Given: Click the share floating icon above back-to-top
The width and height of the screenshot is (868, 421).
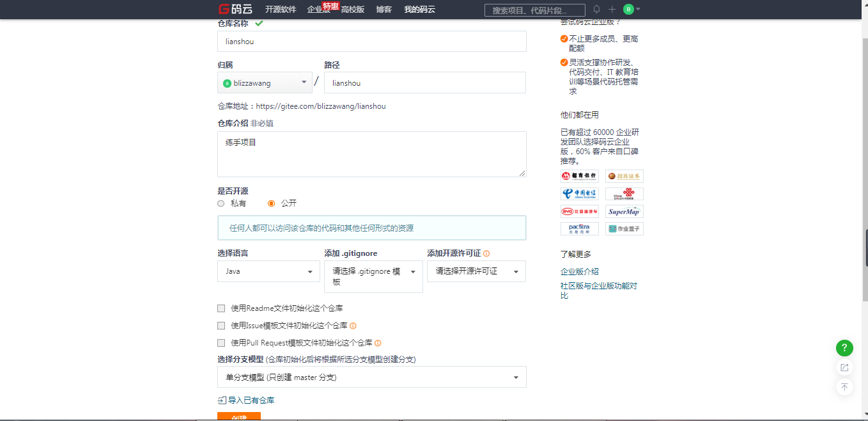Looking at the screenshot, I should [844, 367].
